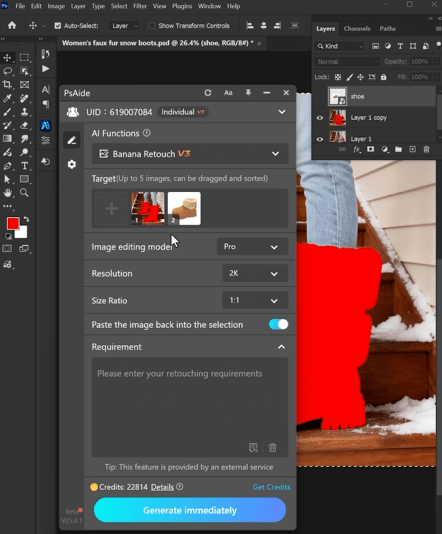Choose the Horizontal Type tool
442x534 pixels.
tap(24, 166)
